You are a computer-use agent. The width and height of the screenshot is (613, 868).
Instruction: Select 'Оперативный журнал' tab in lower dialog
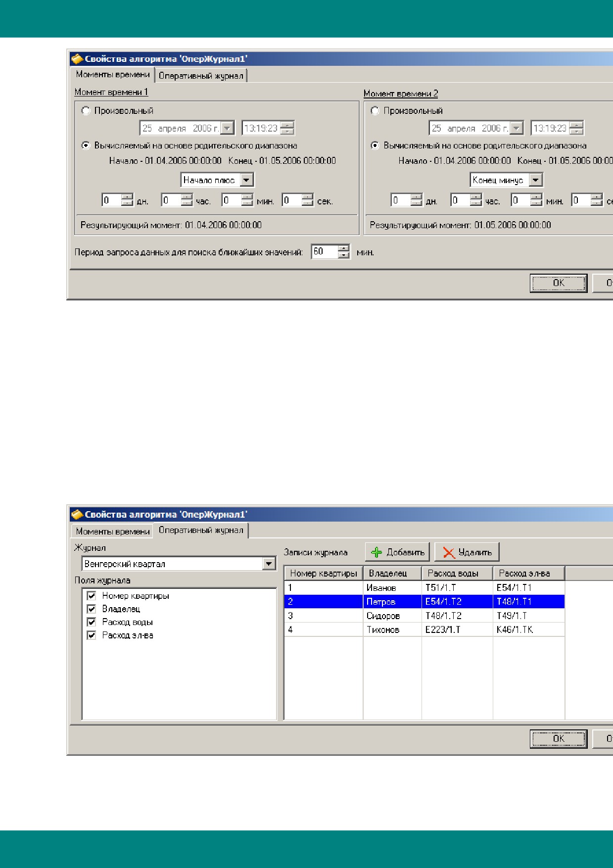pos(201,530)
